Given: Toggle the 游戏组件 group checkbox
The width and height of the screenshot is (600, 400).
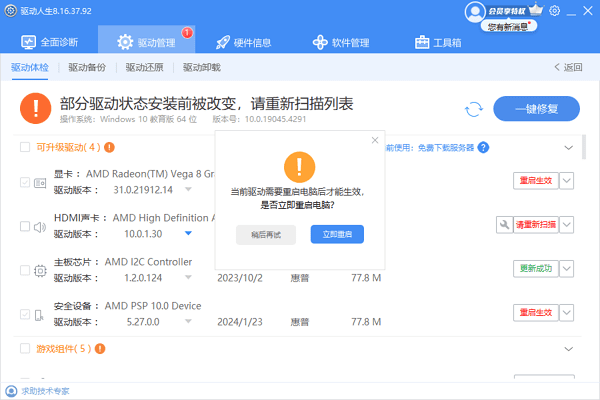Looking at the screenshot, I should coord(25,349).
